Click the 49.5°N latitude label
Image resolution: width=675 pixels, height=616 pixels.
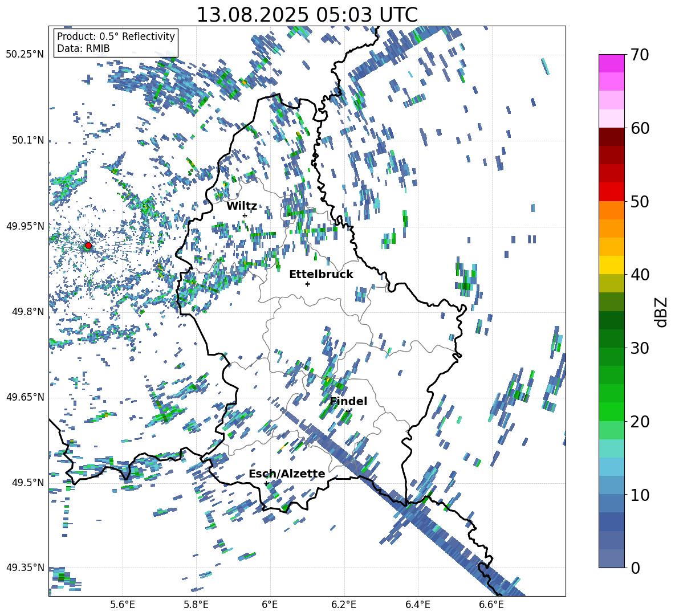[28, 483]
